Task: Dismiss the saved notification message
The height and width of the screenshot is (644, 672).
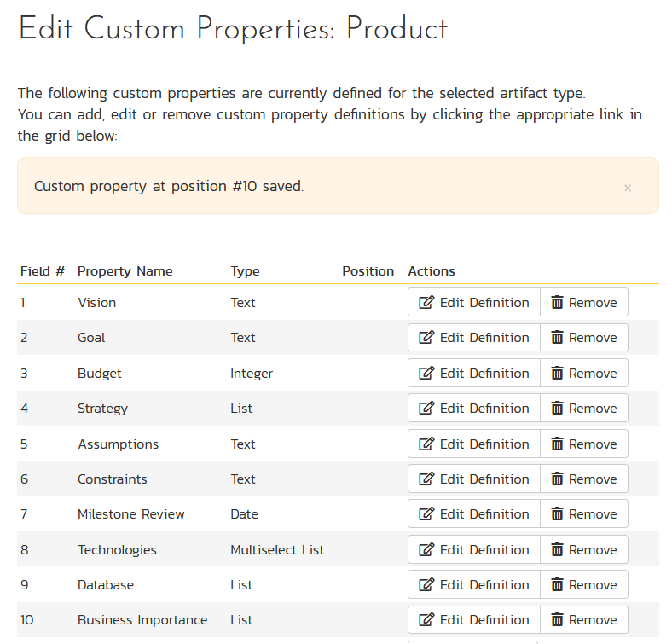Action: 628,188
